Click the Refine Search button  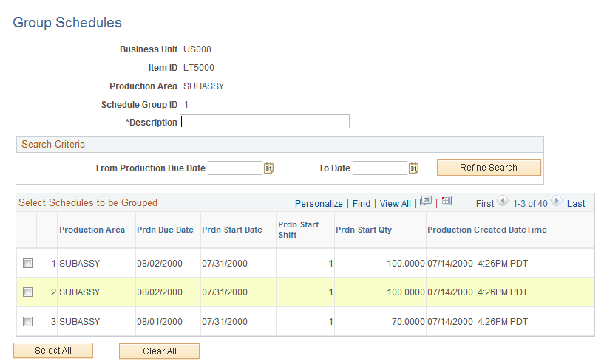click(489, 168)
